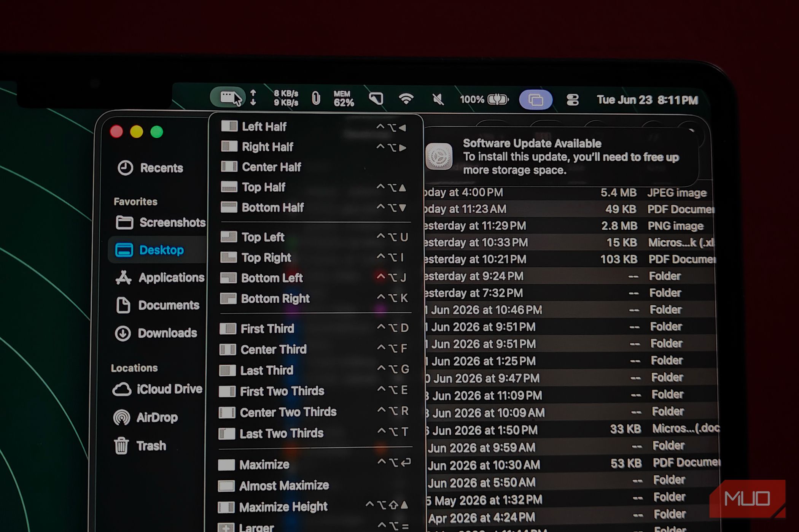Select the 53 KB PDF Document row

click(573, 464)
